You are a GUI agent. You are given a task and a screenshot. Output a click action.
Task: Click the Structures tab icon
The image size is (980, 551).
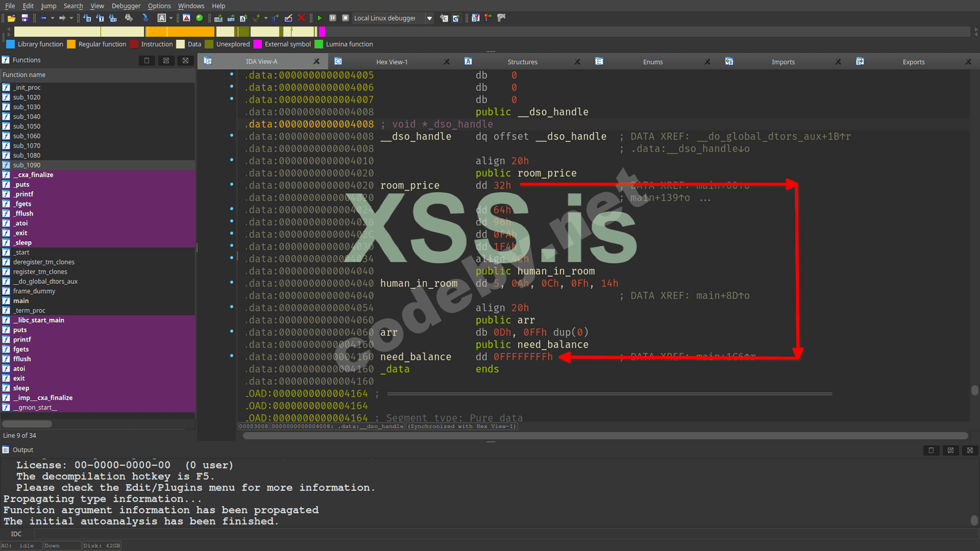point(468,61)
